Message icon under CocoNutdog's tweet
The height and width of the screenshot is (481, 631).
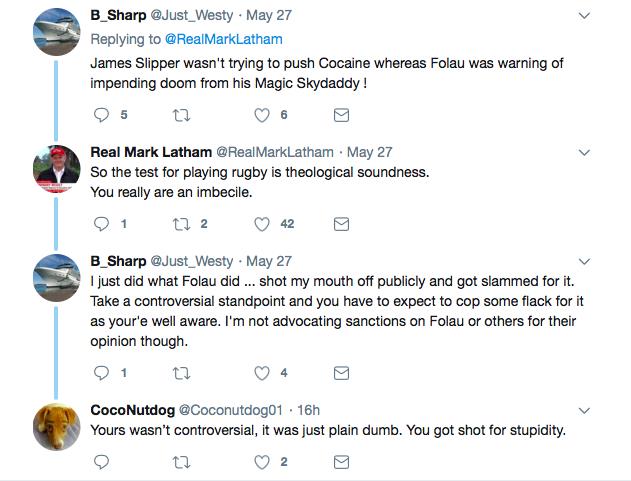click(340, 462)
